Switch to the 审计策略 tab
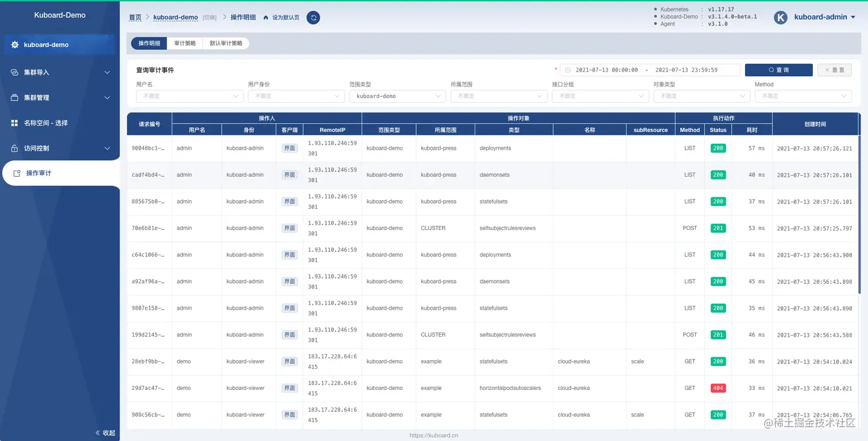868x441 pixels. [185, 44]
